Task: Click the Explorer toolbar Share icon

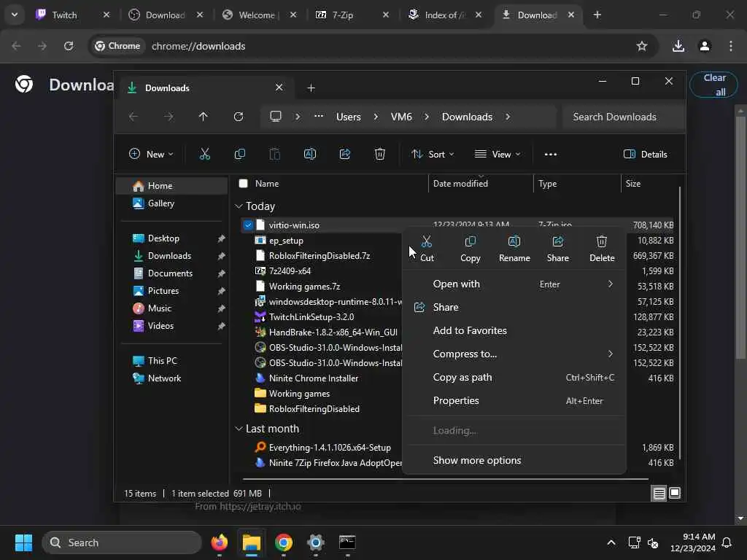Action: [x=345, y=154]
